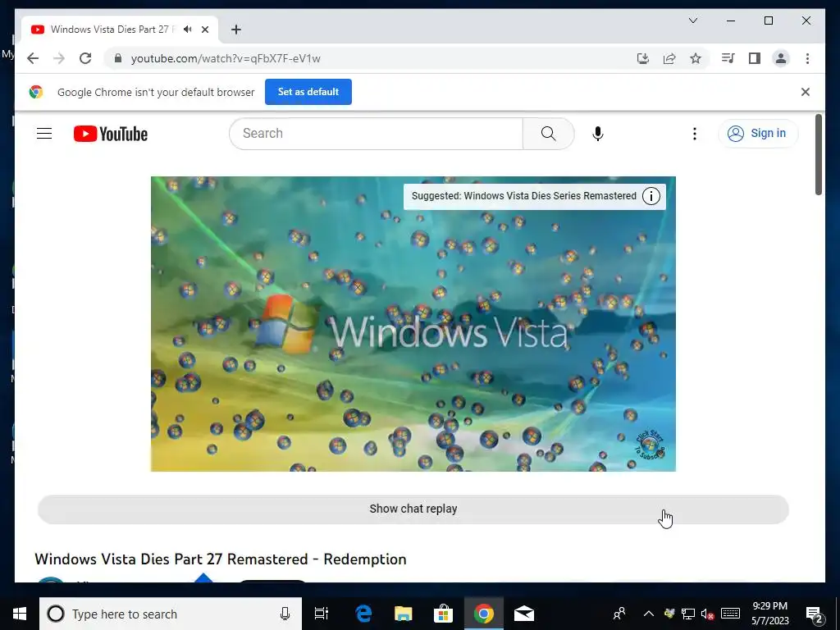840x630 pixels.
Task: Click the video title Windows Vista Dies Part 27
Action: point(220,559)
